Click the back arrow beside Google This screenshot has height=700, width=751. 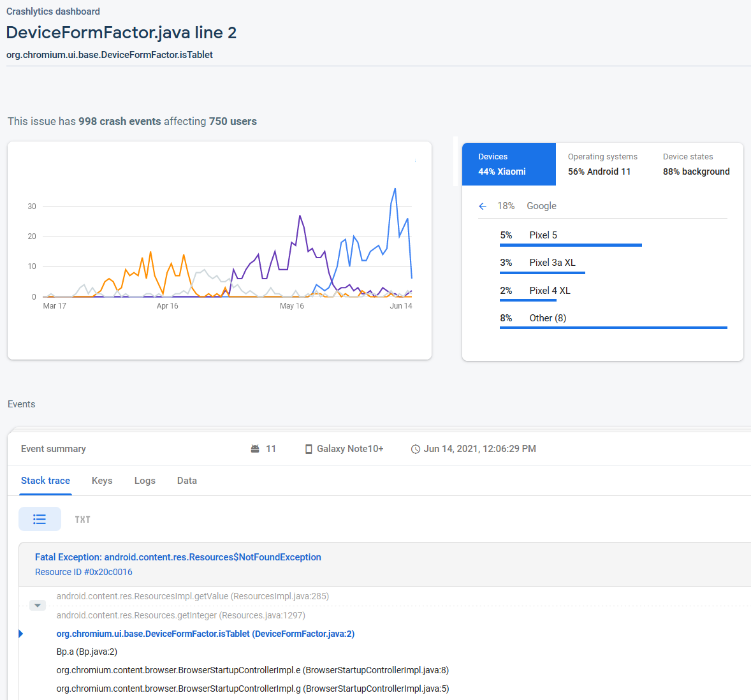[483, 206]
